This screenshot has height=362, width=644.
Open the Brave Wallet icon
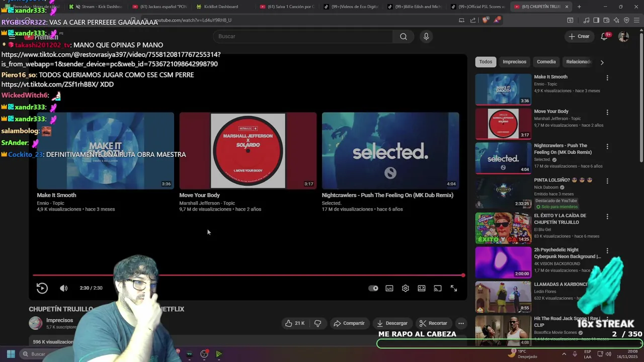[606, 20]
